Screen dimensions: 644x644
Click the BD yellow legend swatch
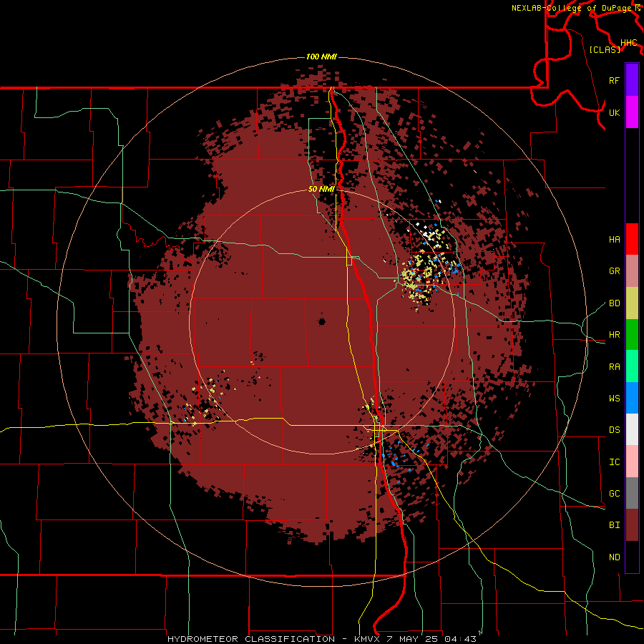tap(632, 303)
